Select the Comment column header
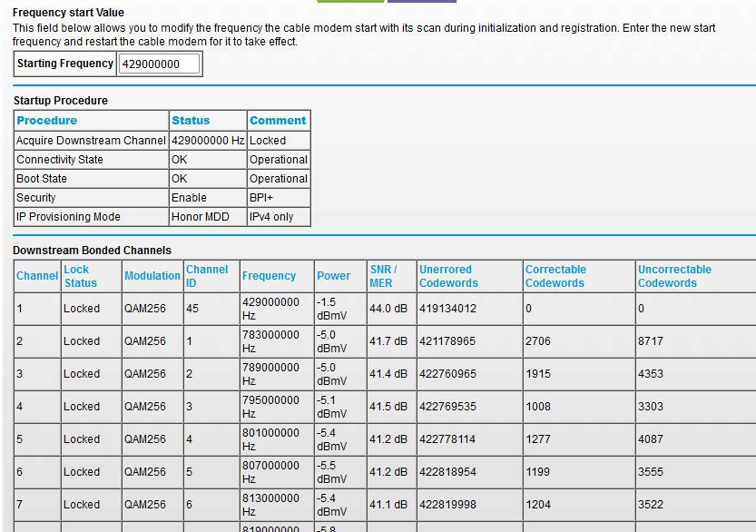The image size is (756, 532). 279,120
